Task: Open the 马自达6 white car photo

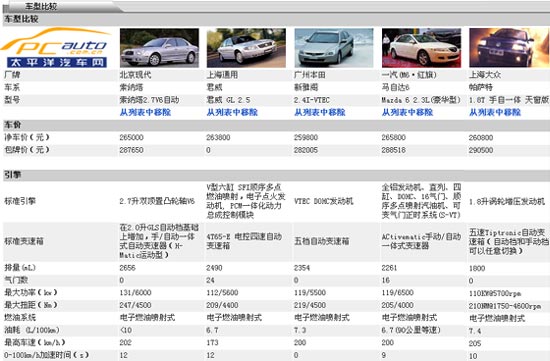Action: (x=421, y=48)
